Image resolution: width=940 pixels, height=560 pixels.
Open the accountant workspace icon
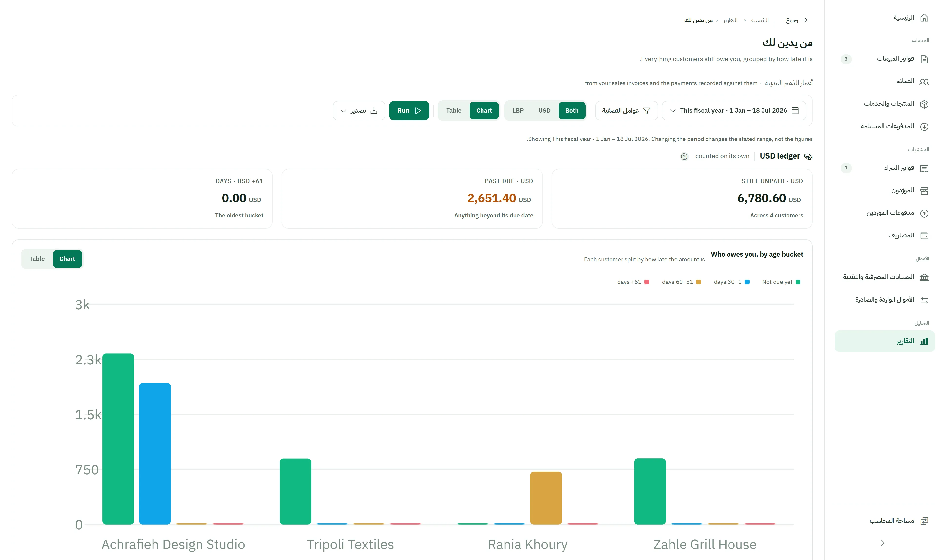pos(924,521)
